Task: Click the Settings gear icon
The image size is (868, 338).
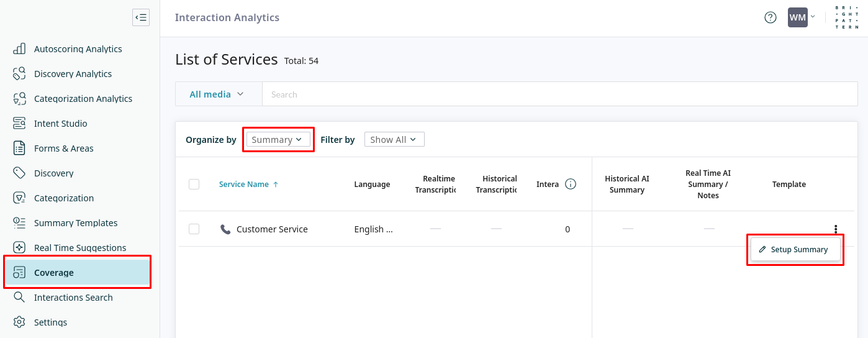Action: 19,322
